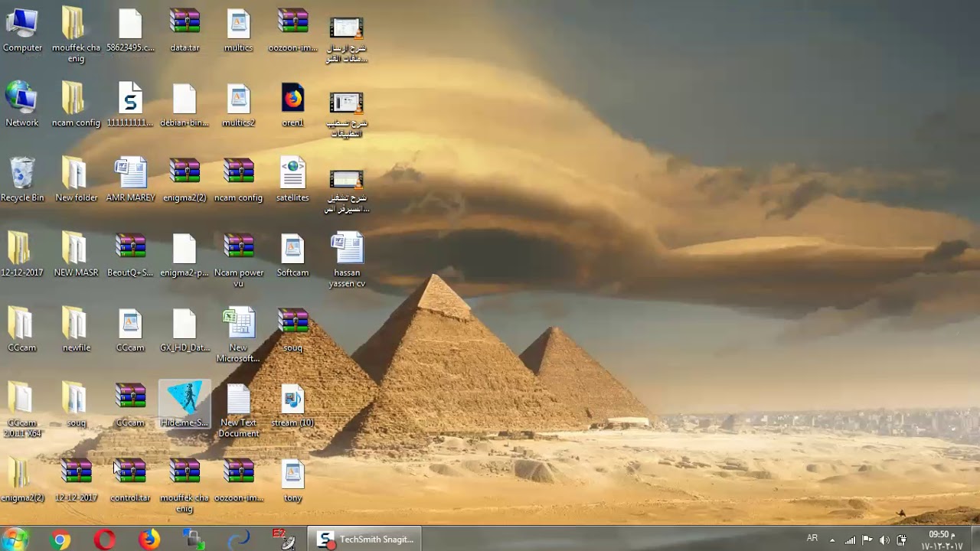The width and height of the screenshot is (980, 551).
Task: Select the enigma2(2) archive icon
Action: tap(185, 181)
